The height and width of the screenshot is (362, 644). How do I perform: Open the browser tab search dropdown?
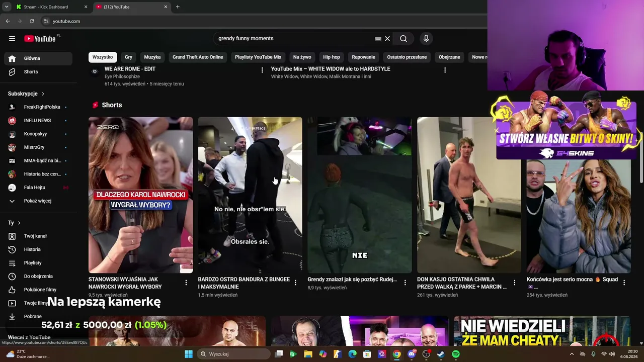click(6, 7)
